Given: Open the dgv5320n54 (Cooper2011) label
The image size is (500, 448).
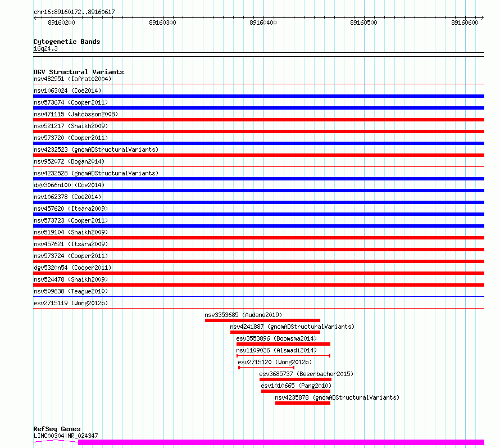Looking at the screenshot, I should pos(72,268).
